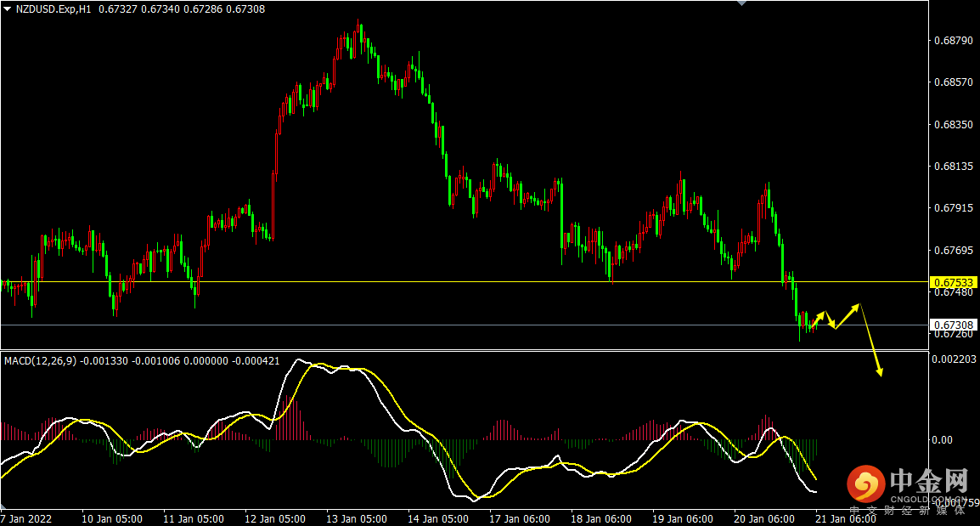Image resolution: width=980 pixels, height=526 pixels.
Task: Click the MACD 0.00 zero level label
Action: [943, 439]
